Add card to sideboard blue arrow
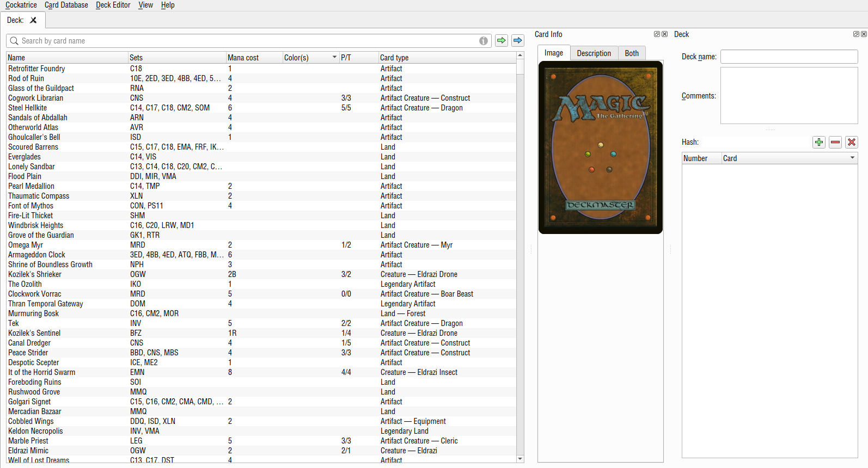The height and width of the screenshot is (468, 868). coord(518,40)
